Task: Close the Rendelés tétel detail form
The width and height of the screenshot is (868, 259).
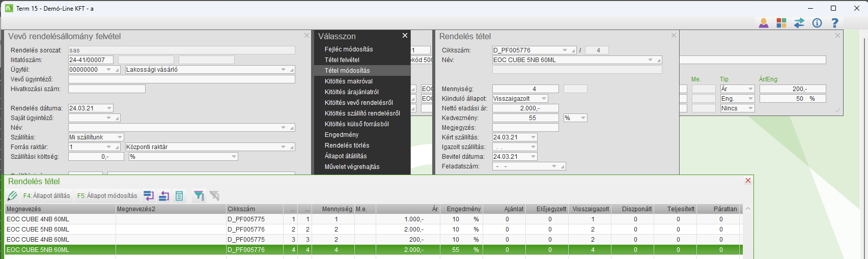Action: (x=674, y=36)
